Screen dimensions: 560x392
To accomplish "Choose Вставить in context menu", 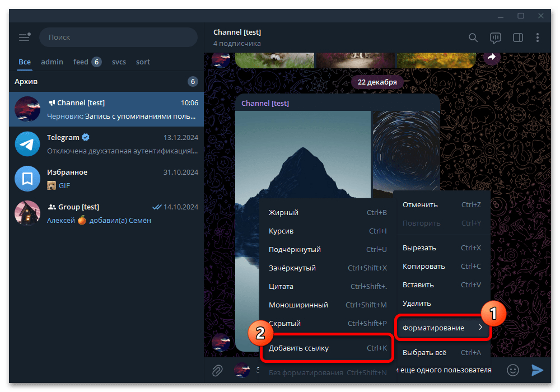I will [442, 285].
